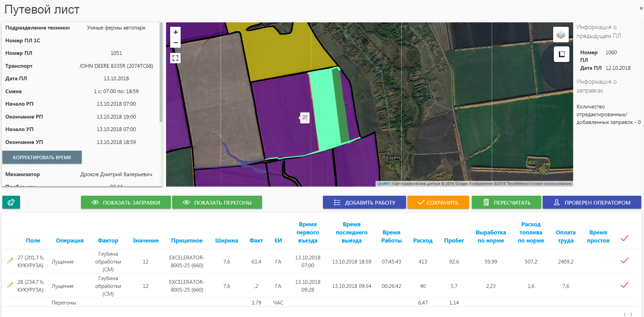Click ПЕРЕСЧИТАТЬ button

tap(506, 202)
